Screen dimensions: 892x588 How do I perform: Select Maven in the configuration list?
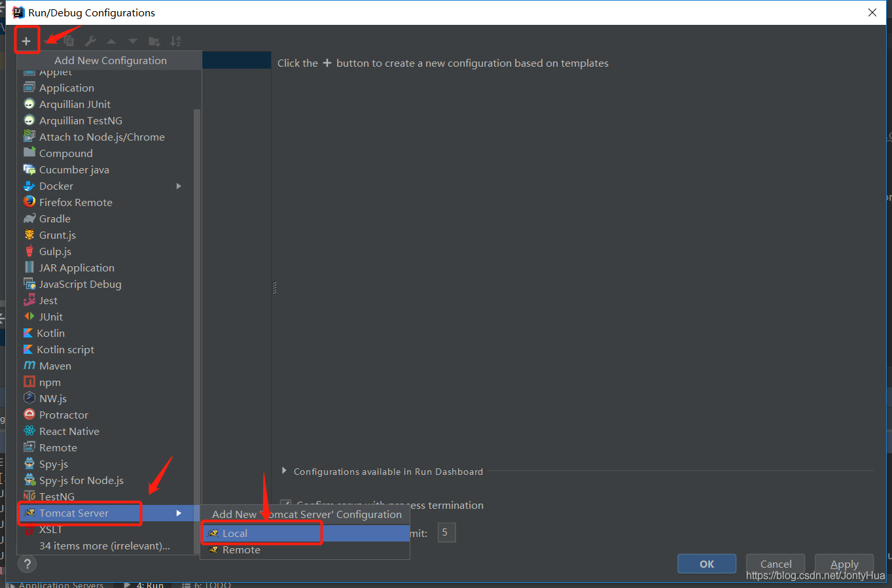[55, 365]
